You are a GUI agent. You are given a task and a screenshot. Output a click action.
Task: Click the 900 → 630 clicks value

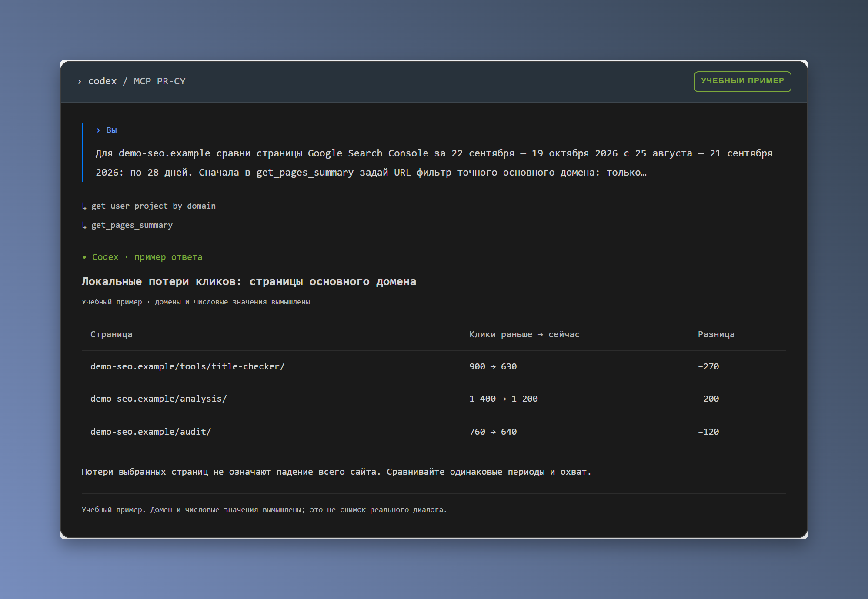[493, 366]
